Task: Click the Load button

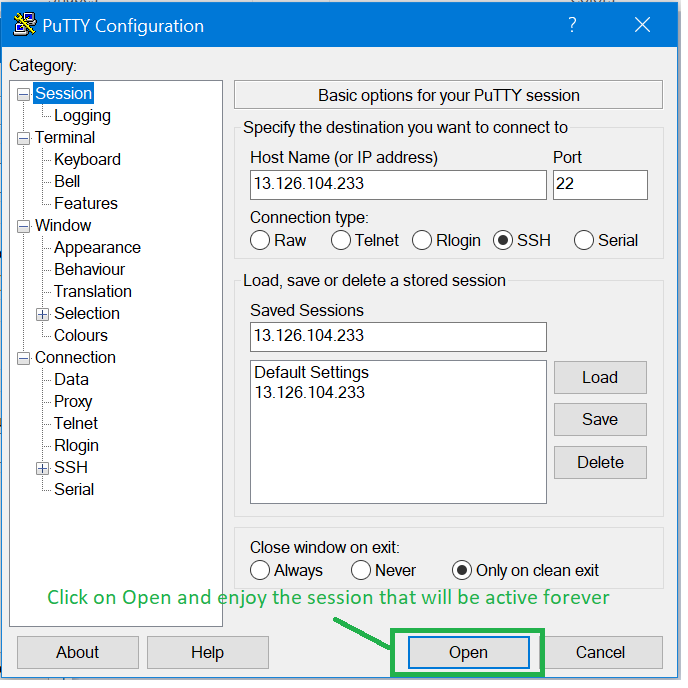Action: (600, 377)
